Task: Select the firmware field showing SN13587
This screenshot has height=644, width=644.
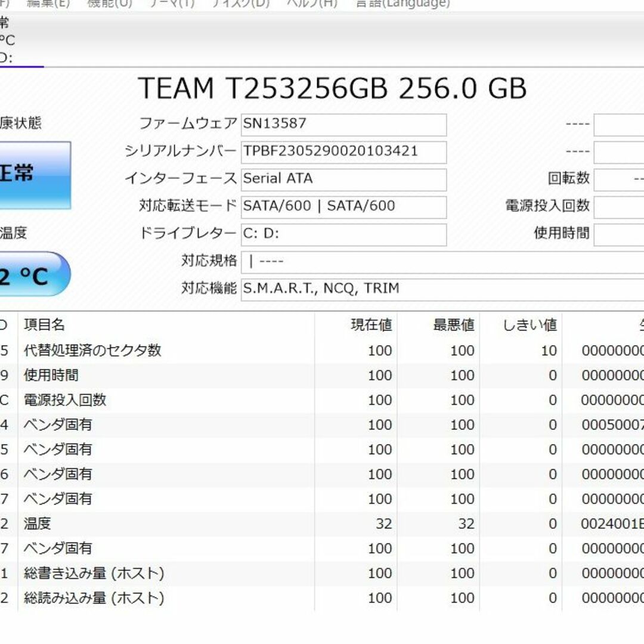Action: click(344, 125)
